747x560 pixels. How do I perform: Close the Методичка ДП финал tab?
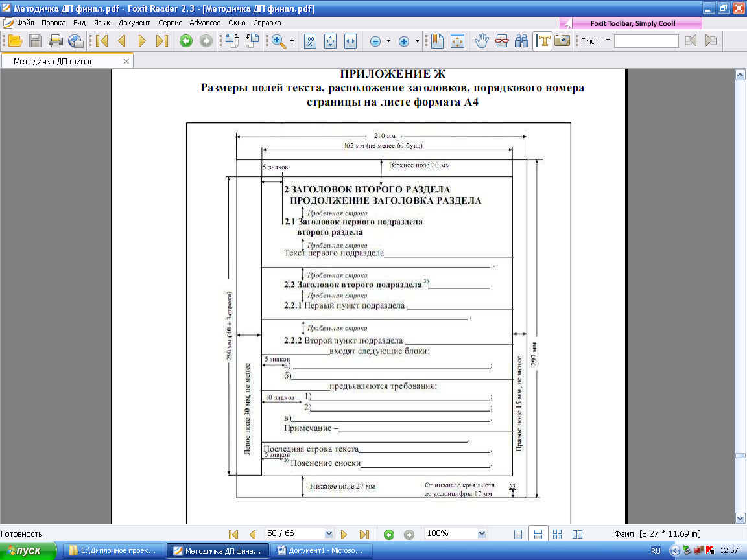click(126, 61)
